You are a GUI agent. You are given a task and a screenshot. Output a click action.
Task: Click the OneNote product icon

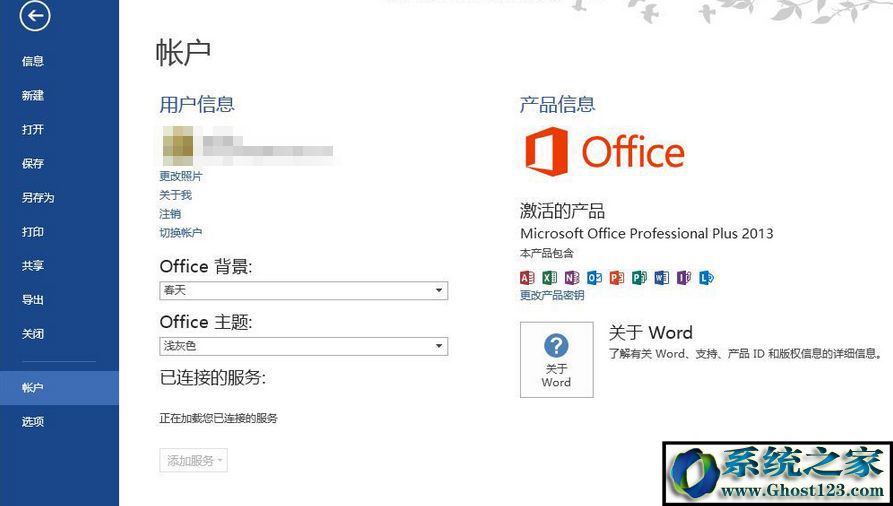pyautogui.click(x=572, y=278)
